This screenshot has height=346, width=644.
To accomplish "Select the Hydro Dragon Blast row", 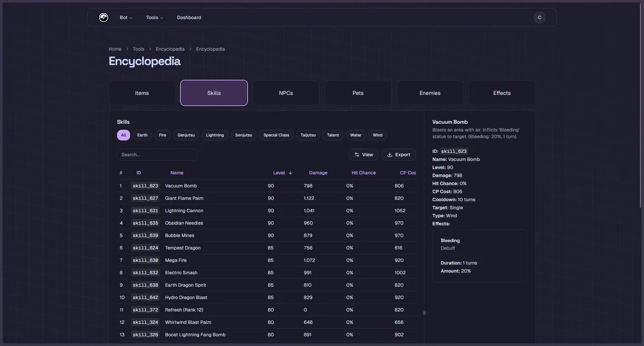I will 267,298.
